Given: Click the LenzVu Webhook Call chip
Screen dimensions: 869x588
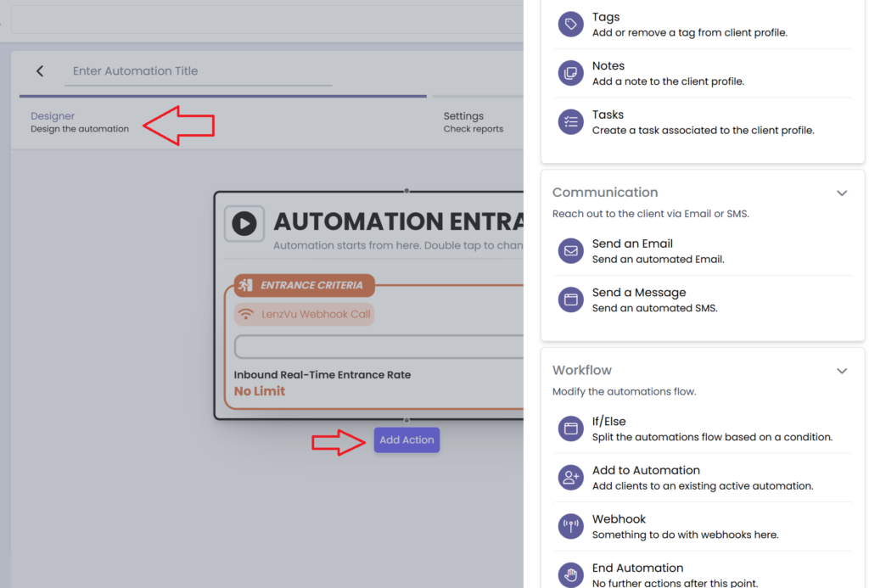Looking at the screenshot, I should click(x=305, y=314).
